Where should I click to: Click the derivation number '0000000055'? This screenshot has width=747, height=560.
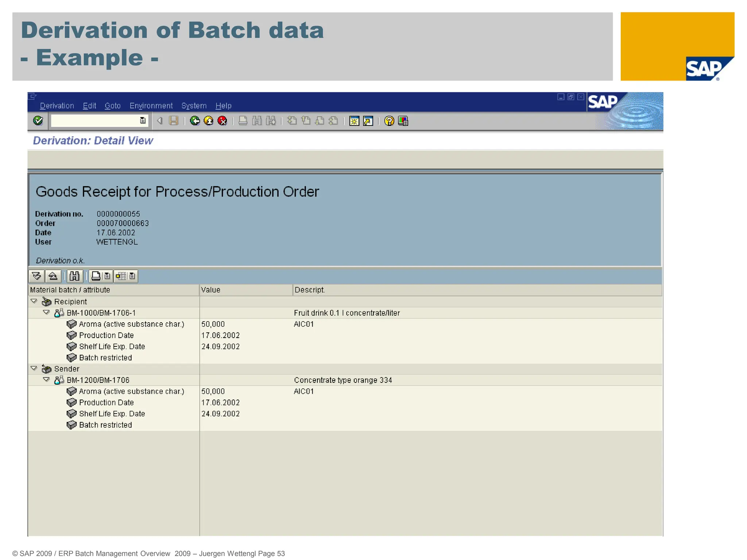(x=118, y=214)
